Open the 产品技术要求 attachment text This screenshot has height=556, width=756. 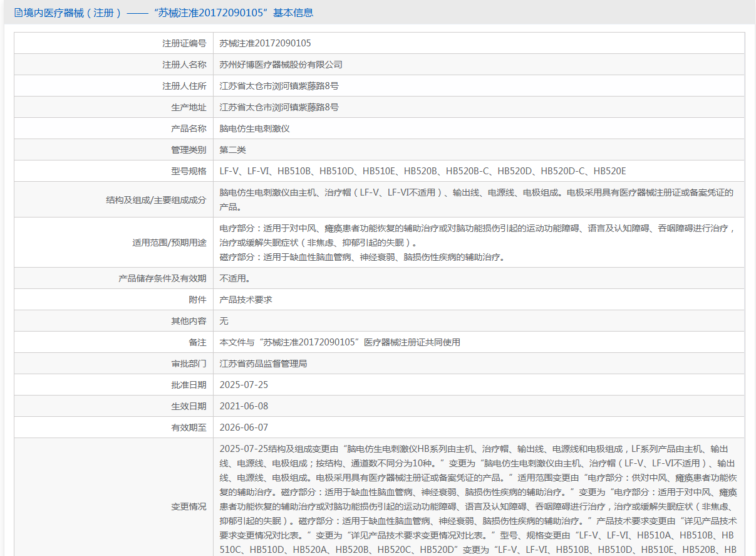point(246,300)
